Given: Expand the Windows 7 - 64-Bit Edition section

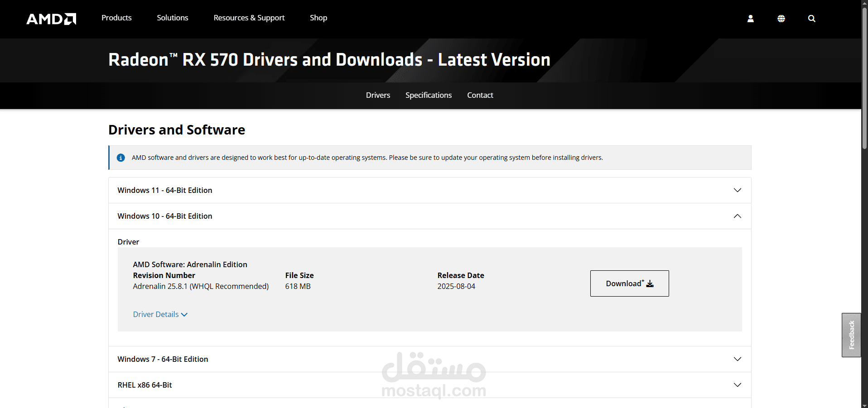Looking at the screenshot, I should coord(429,359).
